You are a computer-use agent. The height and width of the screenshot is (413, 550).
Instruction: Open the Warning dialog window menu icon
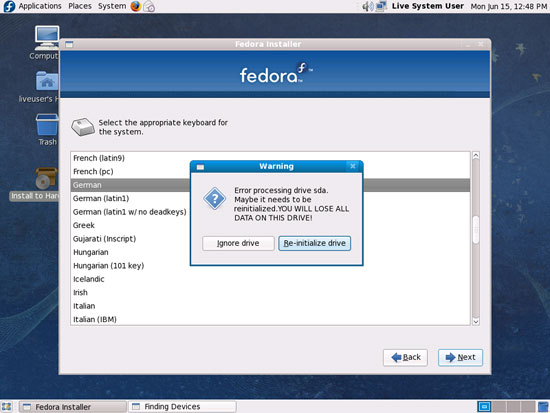point(200,167)
